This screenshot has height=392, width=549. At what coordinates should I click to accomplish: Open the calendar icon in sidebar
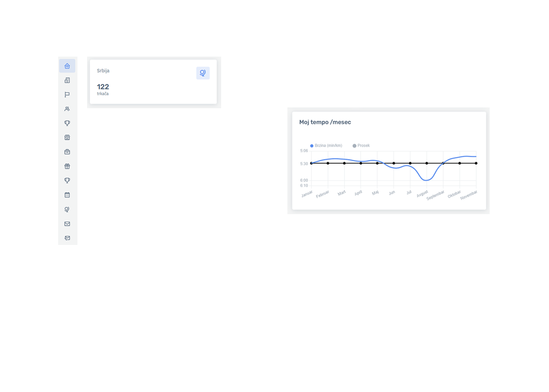click(67, 195)
